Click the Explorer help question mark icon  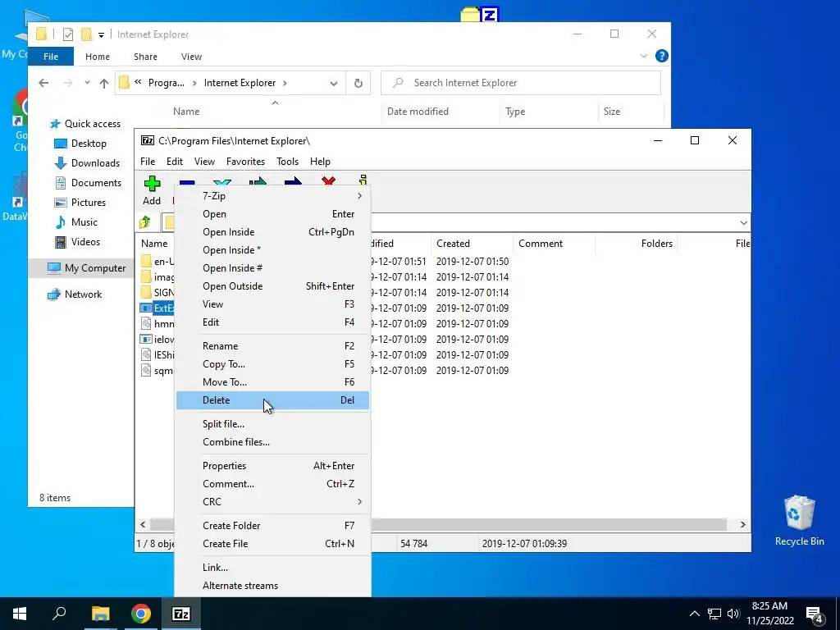[662, 56]
